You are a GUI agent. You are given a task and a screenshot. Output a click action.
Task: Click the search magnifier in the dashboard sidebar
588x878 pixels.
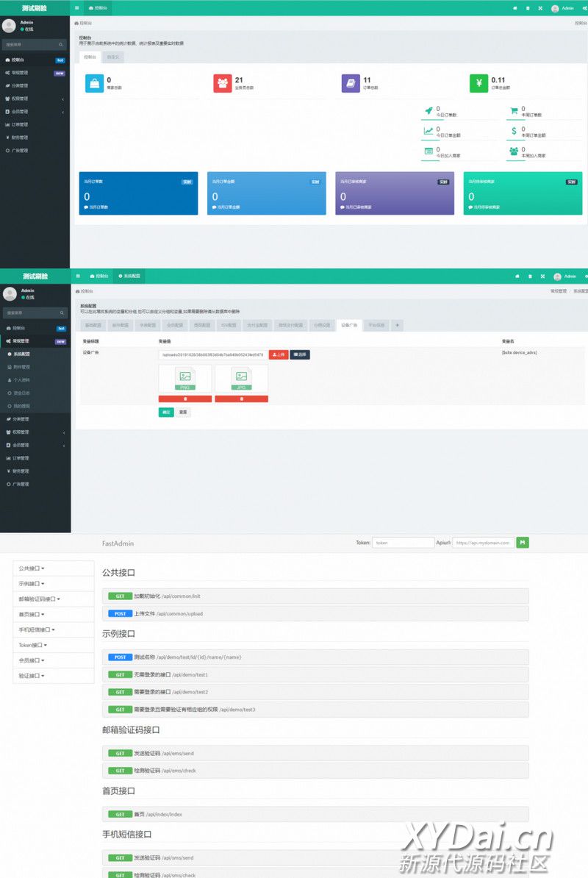(61, 44)
